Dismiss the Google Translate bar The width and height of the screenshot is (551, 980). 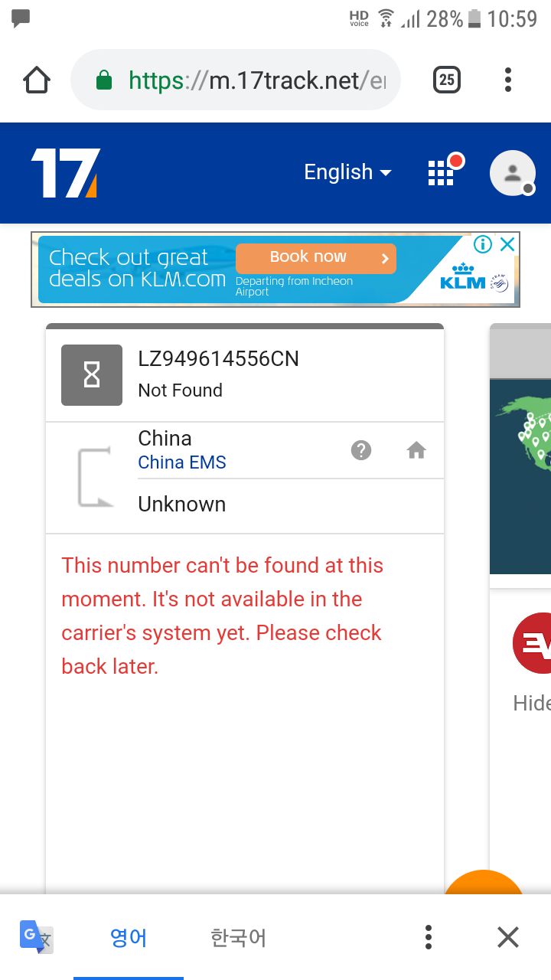click(508, 937)
